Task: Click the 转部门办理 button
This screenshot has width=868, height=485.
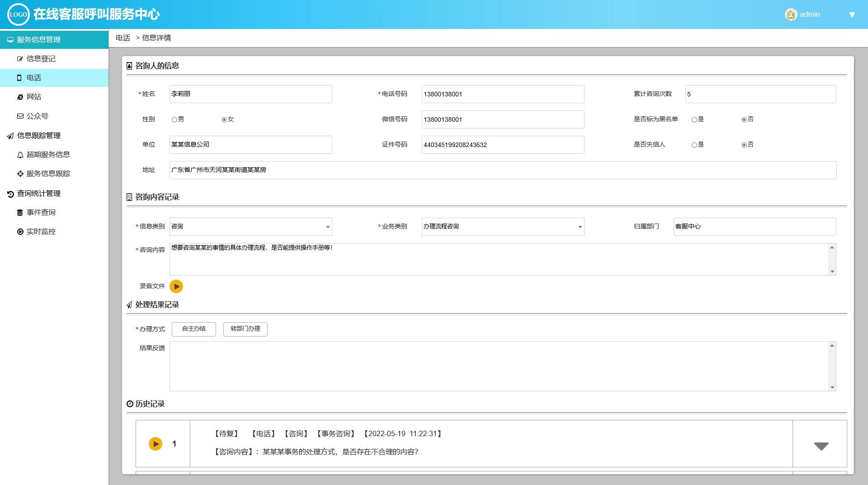Action: click(245, 329)
